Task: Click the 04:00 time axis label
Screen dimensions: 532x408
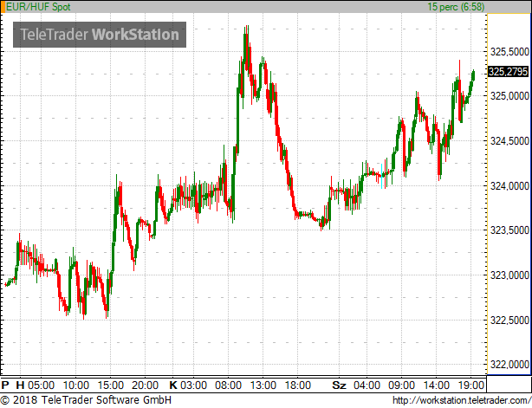Action: 367,385
